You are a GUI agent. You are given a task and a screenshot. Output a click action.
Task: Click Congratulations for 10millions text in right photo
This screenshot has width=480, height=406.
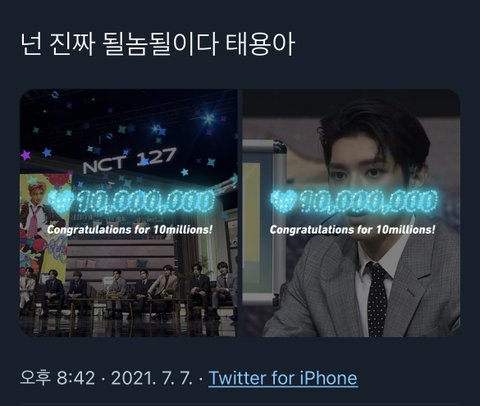pyautogui.click(x=352, y=230)
